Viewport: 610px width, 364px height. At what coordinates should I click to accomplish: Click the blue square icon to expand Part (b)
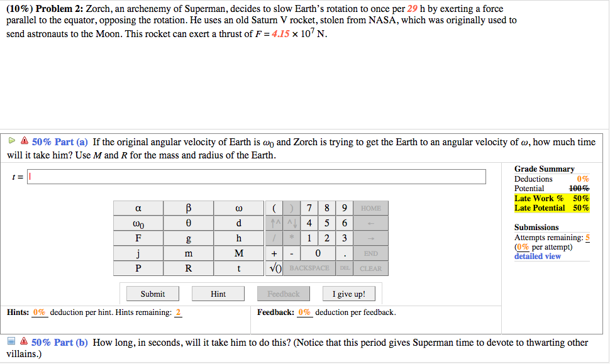coord(11,342)
